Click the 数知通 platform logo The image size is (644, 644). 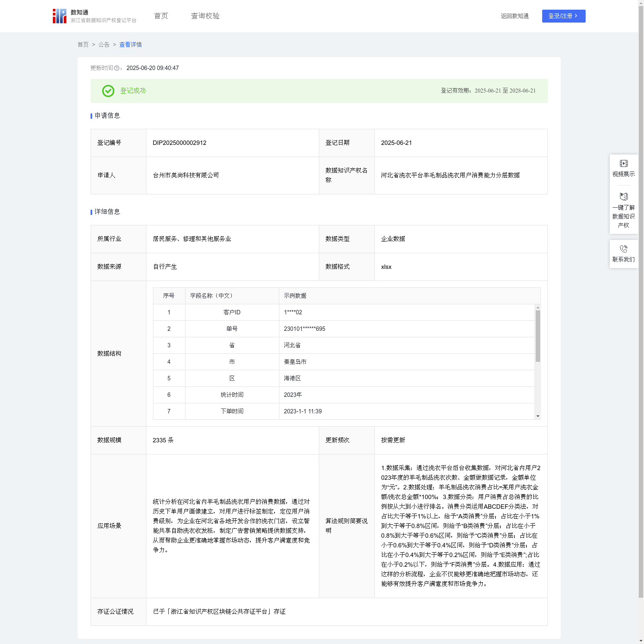coord(60,16)
